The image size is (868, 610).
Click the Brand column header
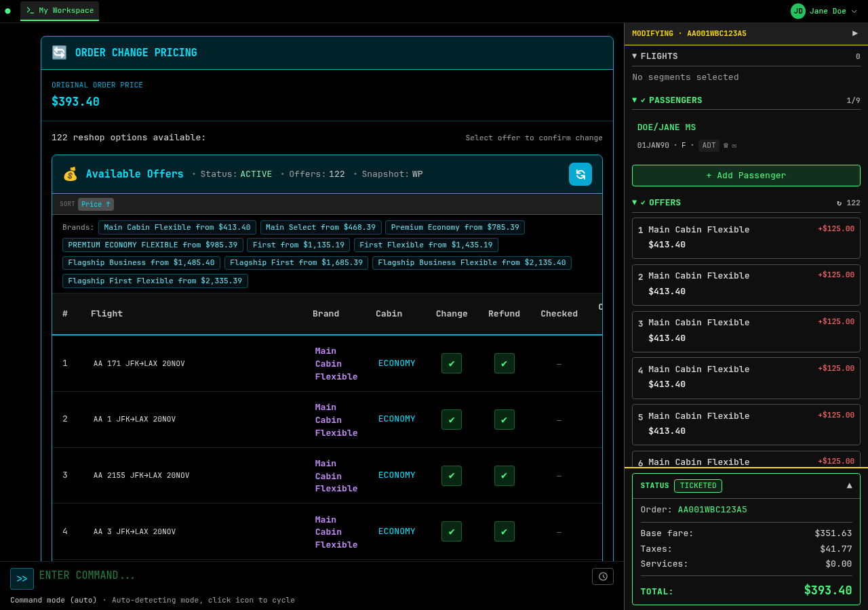(325, 314)
